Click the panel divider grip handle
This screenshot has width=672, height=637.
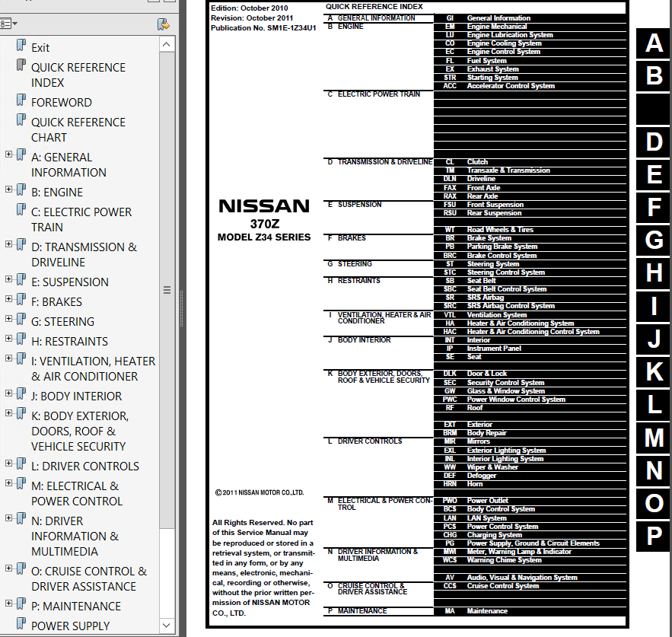point(182,309)
